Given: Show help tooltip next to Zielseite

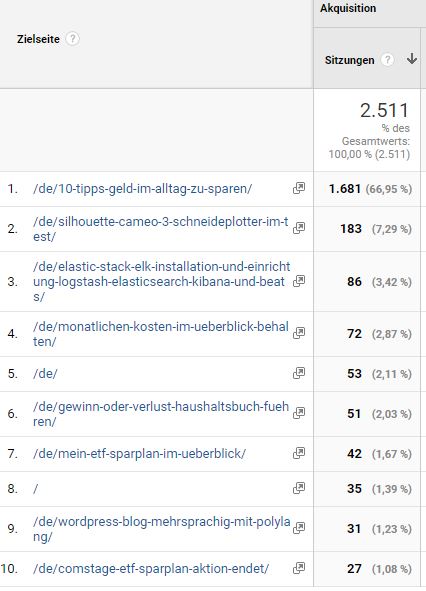Looking at the screenshot, I should [73, 39].
